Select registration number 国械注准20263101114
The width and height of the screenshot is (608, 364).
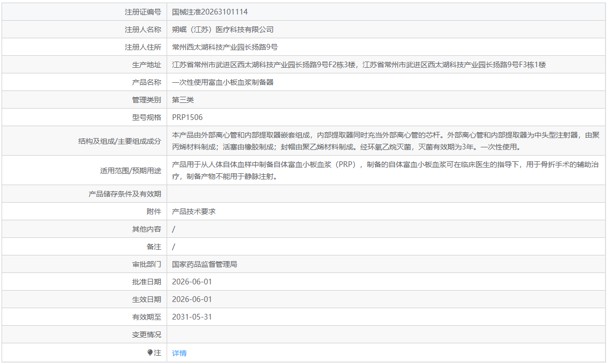pos(210,12)
